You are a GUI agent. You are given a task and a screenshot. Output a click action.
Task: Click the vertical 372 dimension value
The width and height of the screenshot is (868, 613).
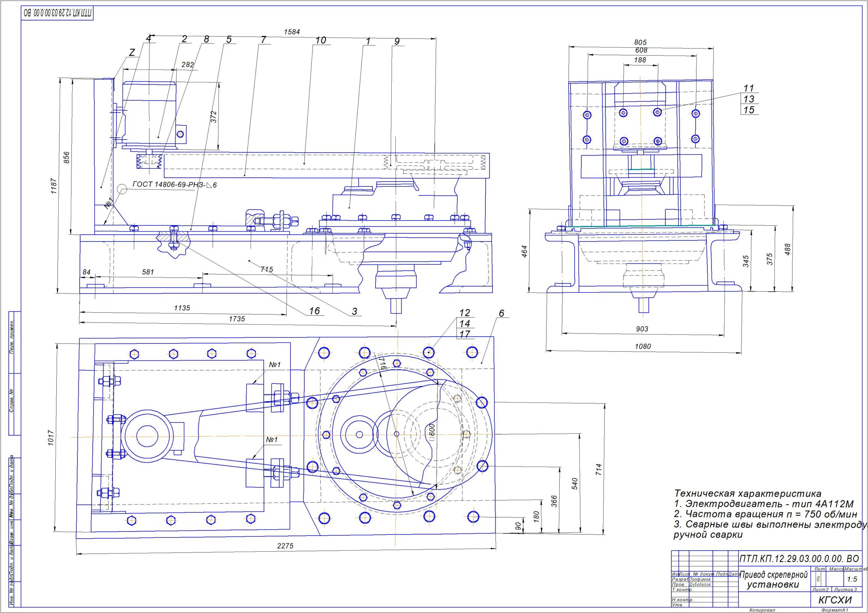point(214,117)
